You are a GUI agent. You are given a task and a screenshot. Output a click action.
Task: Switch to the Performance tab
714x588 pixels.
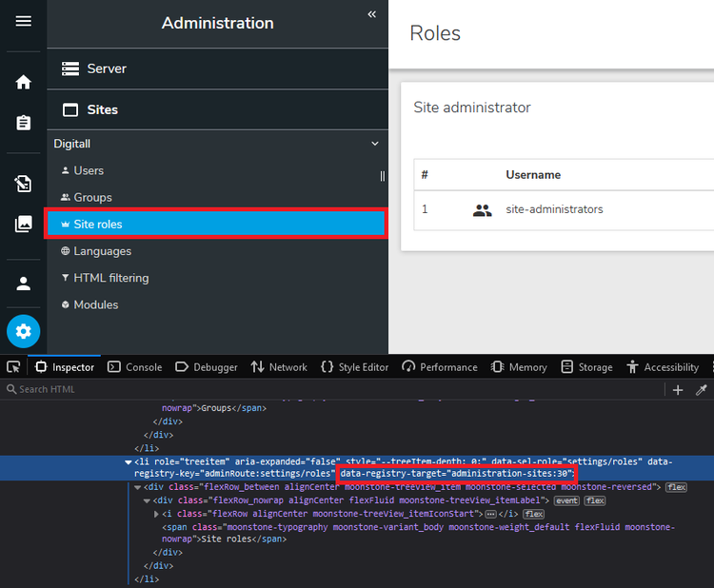pyautogui.click(x=440, y=367)
